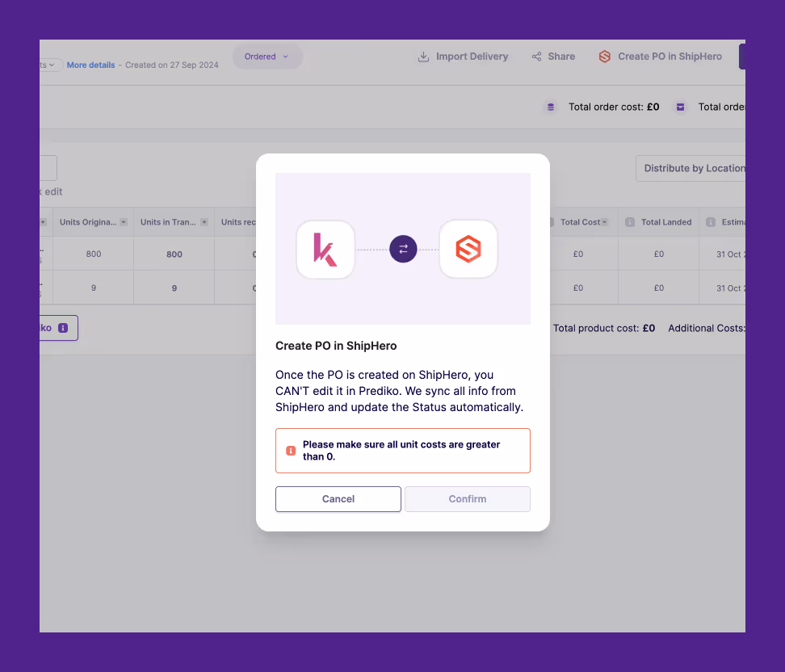Image resolution: width=785 pixels, height=672 pixels.
Task: Click the Share button label
Action: 561,57
